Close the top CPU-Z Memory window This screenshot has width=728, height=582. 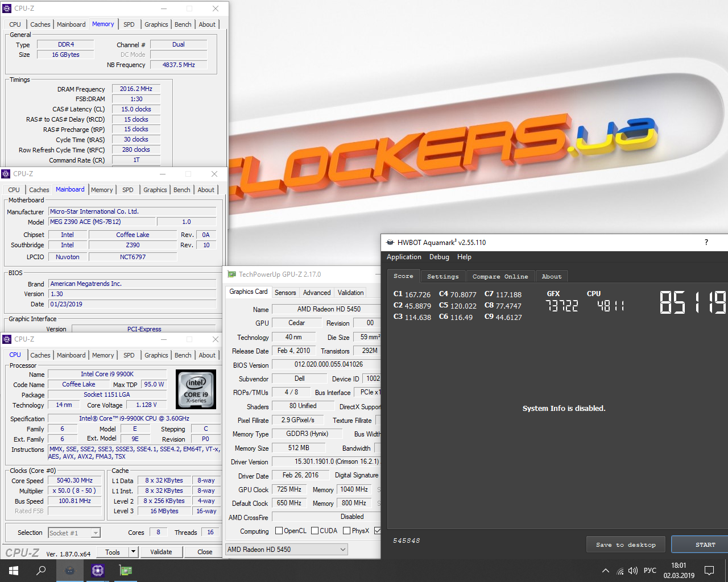tap(216, 9)
